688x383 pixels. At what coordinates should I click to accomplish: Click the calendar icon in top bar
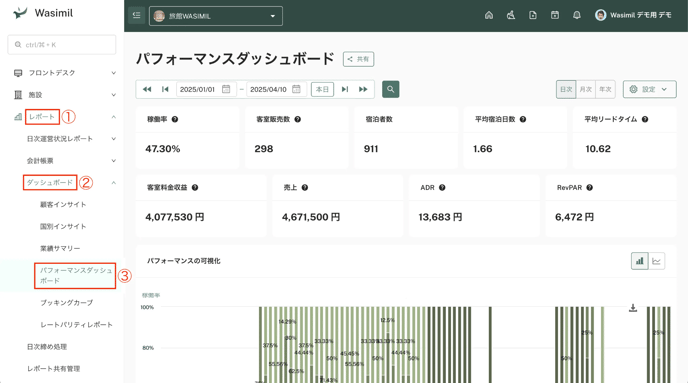coord(555,15)
